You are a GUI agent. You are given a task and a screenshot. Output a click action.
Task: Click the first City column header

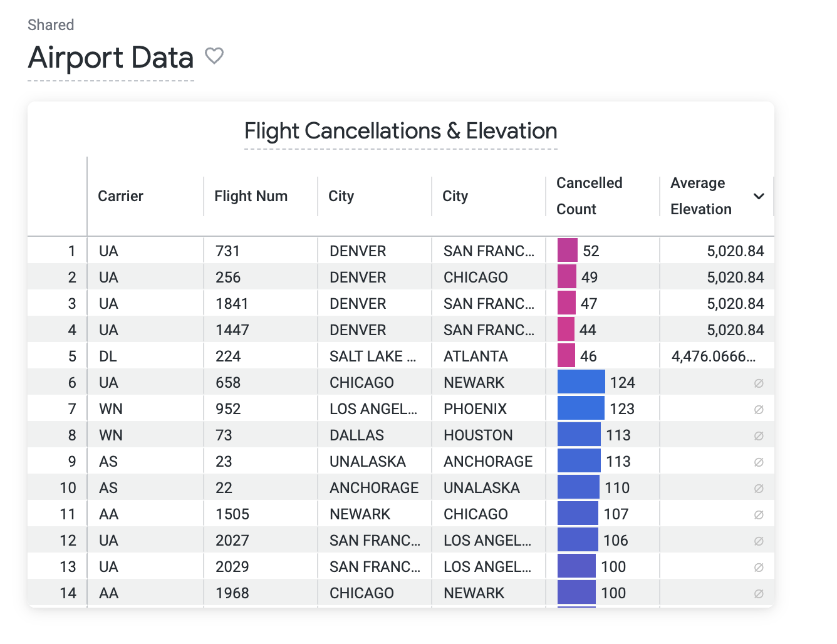341,196
